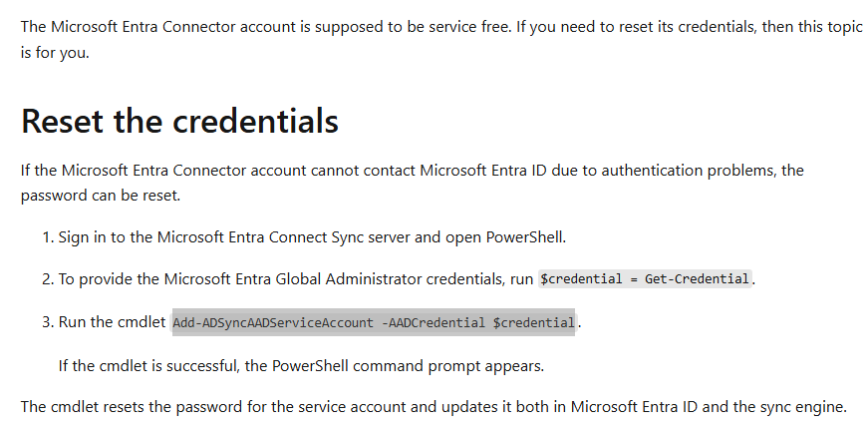Click the highlighted Add-ADSyncAADServiceAccount command
This screenshot has height=430, width=868.
tap(373, 322)
